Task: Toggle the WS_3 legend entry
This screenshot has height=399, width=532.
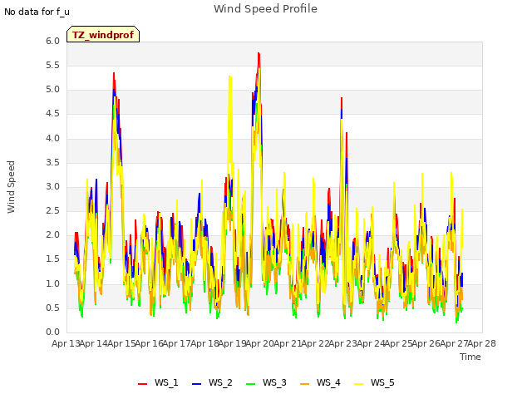Action: (266, 382)
